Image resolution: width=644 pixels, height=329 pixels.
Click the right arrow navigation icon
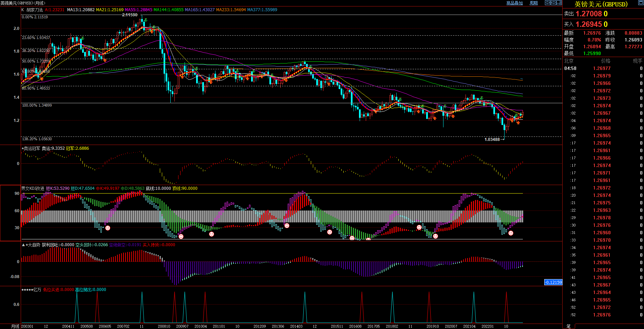pyautogui.click(x=553, y=3)
